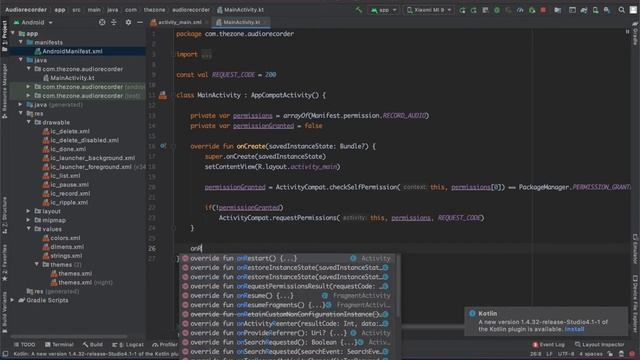Screen dimensions: 640x360
Task: Select ic_delete.xml file
Action: click(66, 131)
